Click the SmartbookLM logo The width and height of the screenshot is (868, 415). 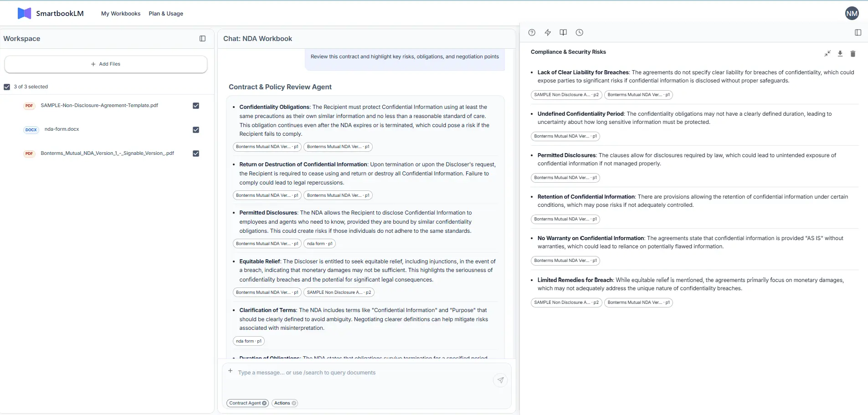pos(51,13)
